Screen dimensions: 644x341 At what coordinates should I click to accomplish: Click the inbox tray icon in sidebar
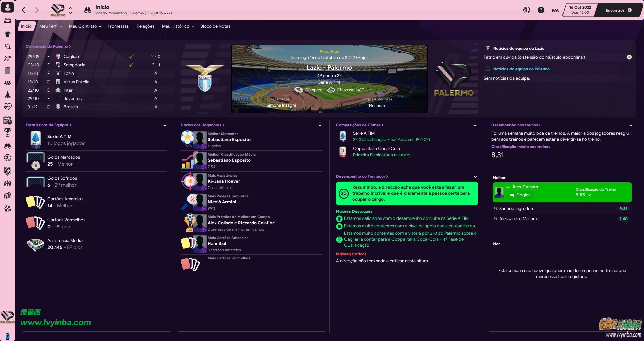(7, 21)
